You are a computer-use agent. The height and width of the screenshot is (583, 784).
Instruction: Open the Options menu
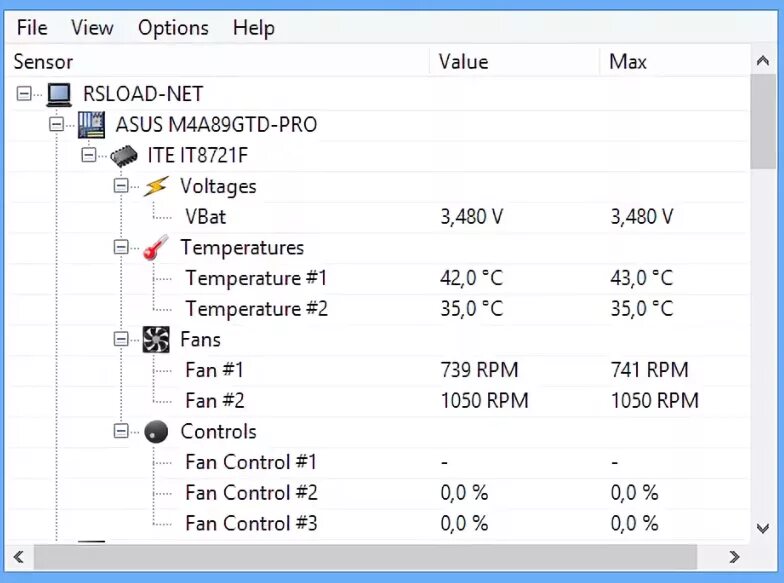[173, 27]
